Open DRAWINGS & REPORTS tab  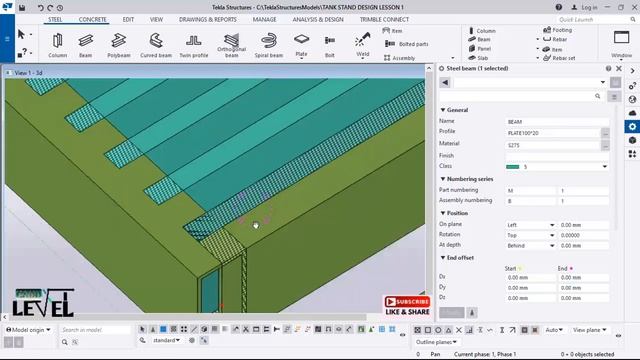tap(207, 19)
